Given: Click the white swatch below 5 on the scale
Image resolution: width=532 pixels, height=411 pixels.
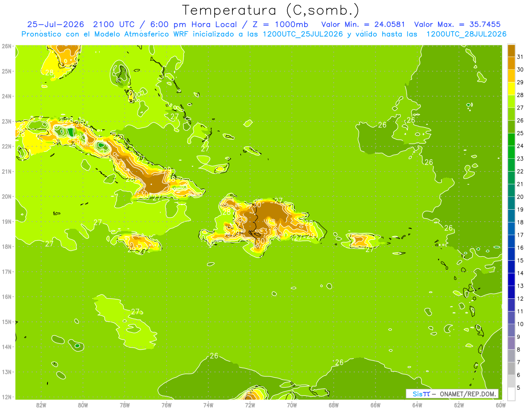Looking at the screenshot, I should [511, 394].
